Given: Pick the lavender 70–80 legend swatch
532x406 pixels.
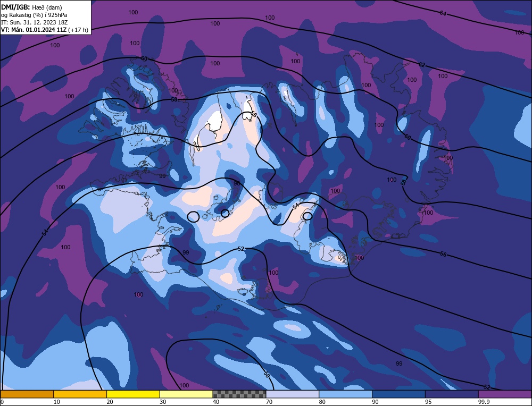Looking at the screenshot, I should click(293, 394).
